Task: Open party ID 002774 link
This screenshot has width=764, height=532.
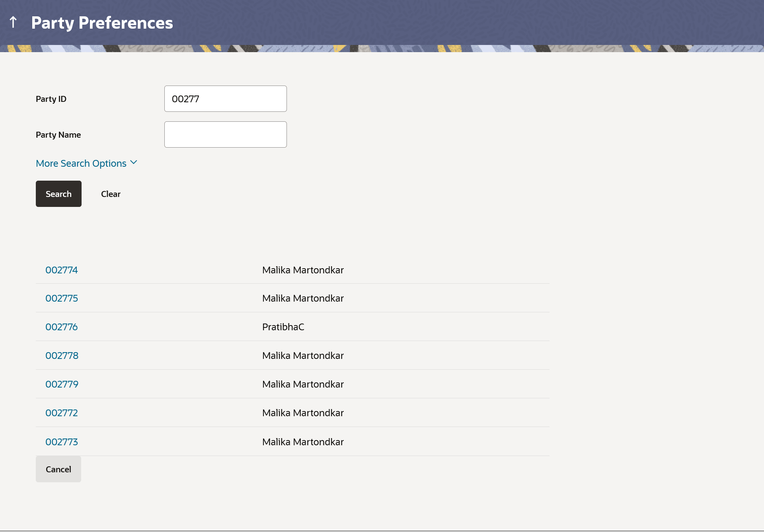Action: (61, 270)
